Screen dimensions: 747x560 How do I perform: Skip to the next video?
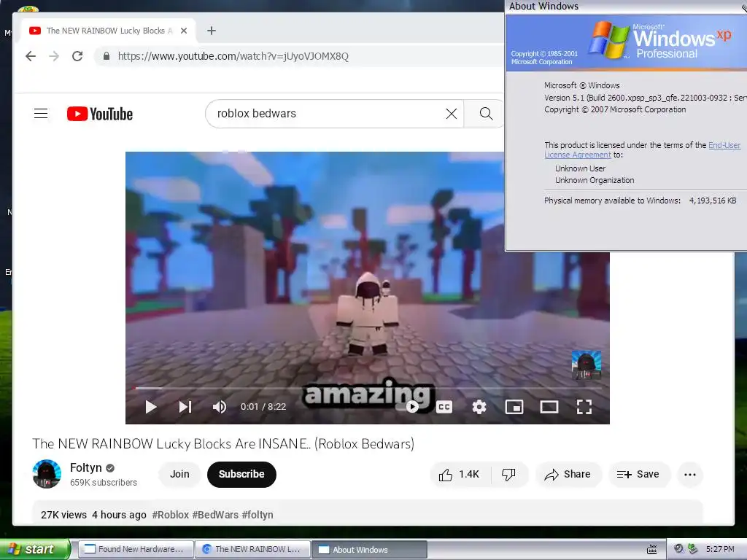(x=185, y=407)
